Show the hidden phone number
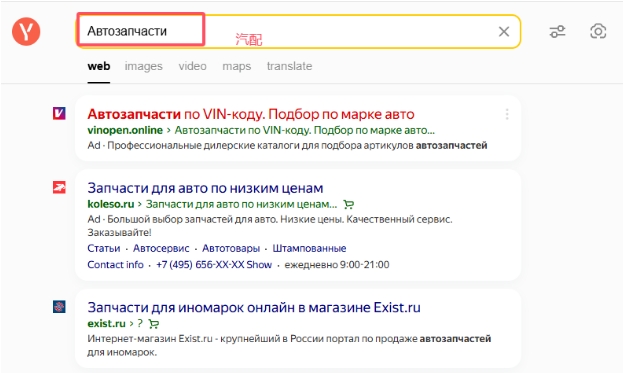Image resolution: width=623 pixels, height=373 pixels. click(259, 265)
